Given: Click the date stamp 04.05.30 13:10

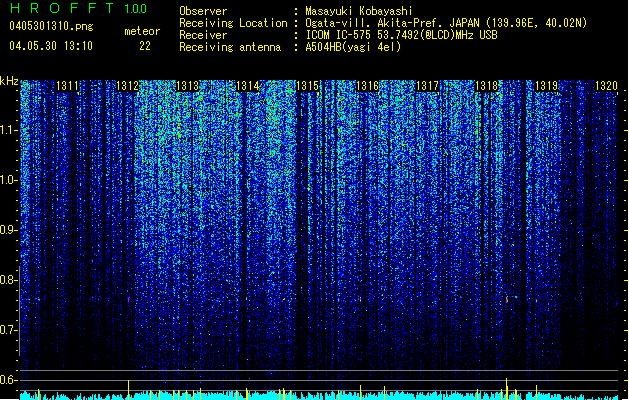Looking at the screenshot, I should tap(51, 46).
